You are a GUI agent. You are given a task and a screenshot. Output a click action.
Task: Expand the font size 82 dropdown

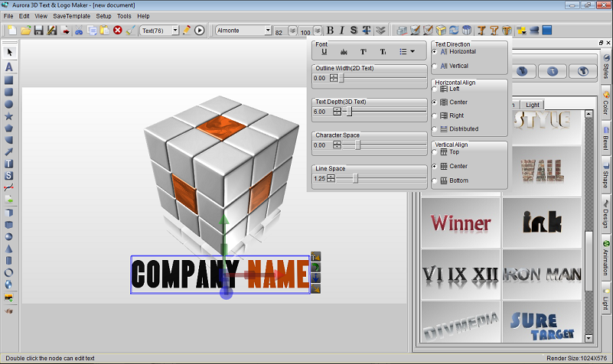[292, 31]
